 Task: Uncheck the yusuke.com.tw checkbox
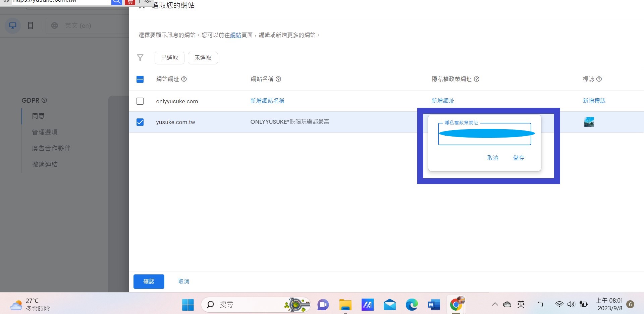pyautogui.click(x=140, y=122)
